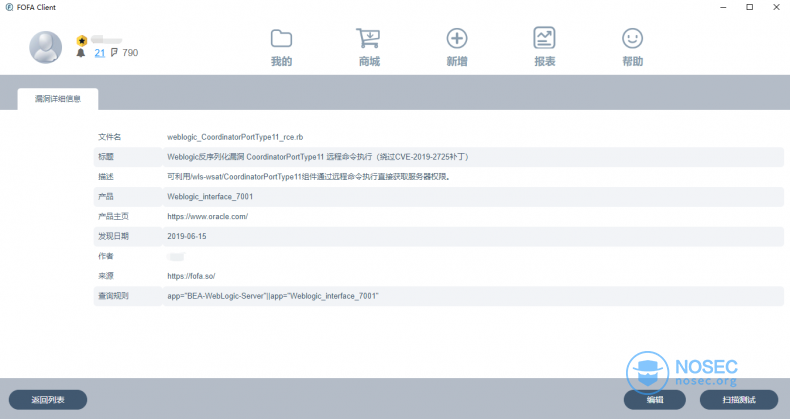
Task: Click the 新增 plus icon
Action: 457,38
